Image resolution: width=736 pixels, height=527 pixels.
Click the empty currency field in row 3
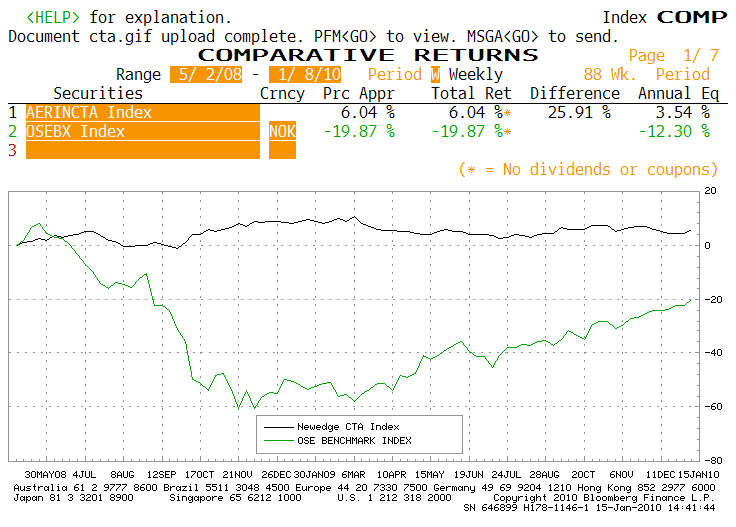pyautogui.click(x=283, y=150)
